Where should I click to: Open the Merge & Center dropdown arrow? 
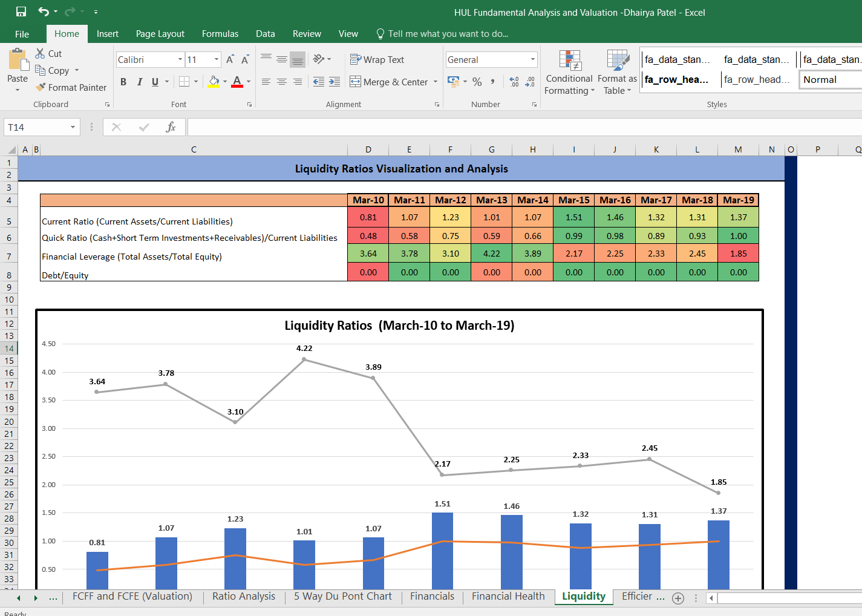click(436, 82)
